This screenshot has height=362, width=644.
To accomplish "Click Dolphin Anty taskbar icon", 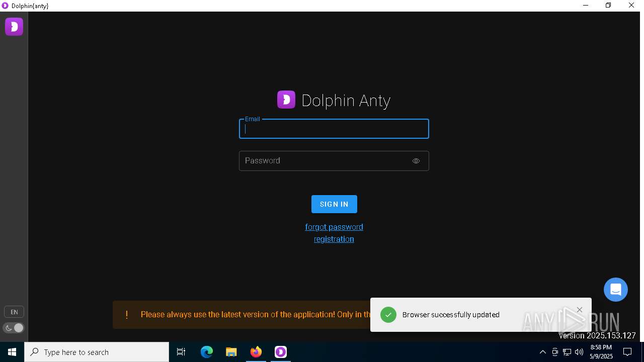I will pos(281,352).
